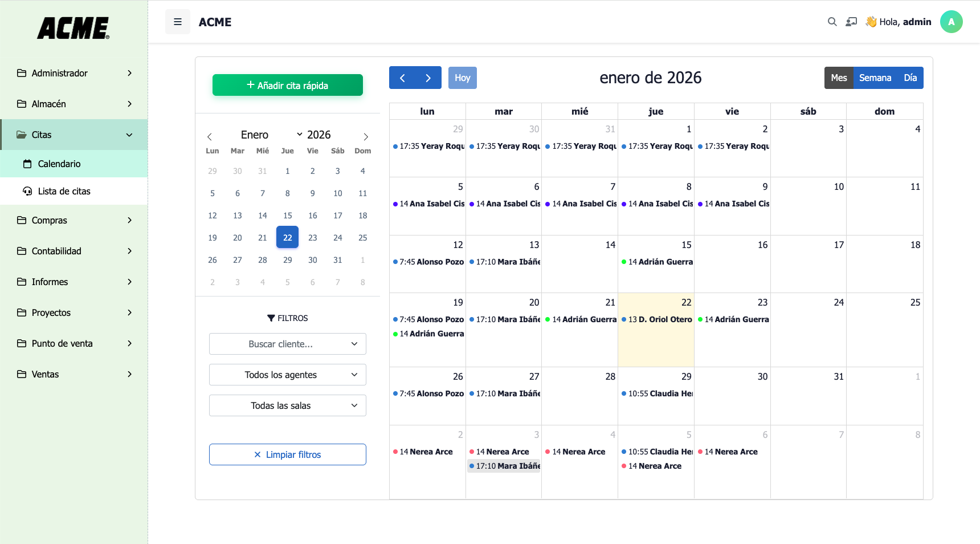This screenshot has width=980, height=544.
Task: Click mini calendar previous month chevron
Action: (210, 137)
